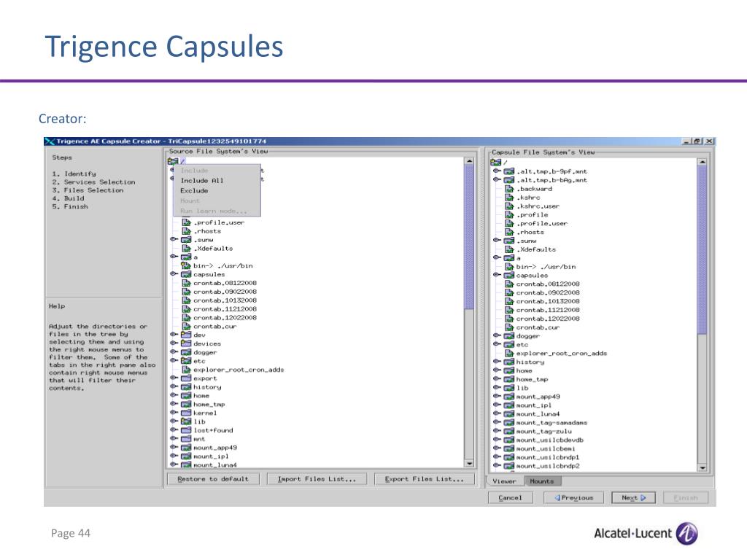Click the root folder icon in Source view
The height and width of the screenshot is (560, 747).
coord(172,162)
